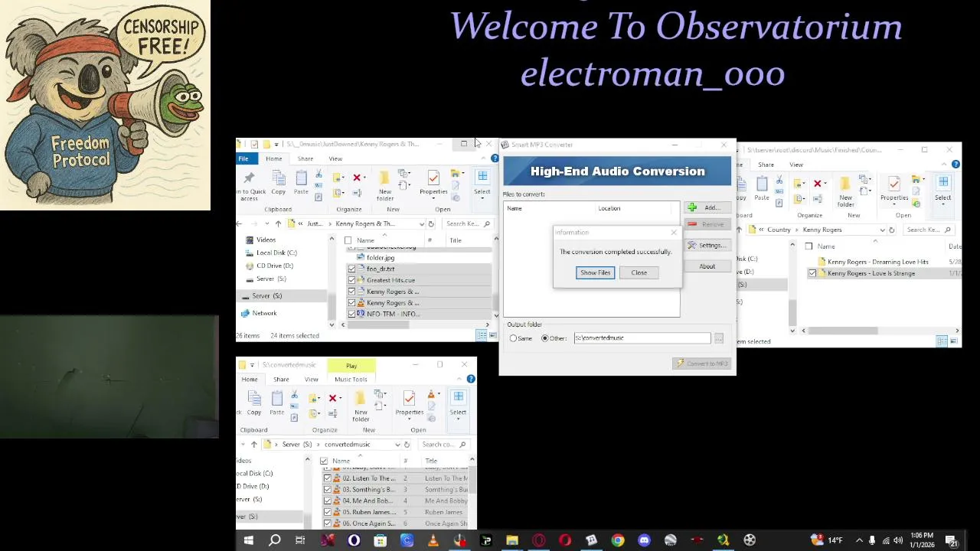Click the S:\convertedmusic output folder field

[x=642, y=338]
